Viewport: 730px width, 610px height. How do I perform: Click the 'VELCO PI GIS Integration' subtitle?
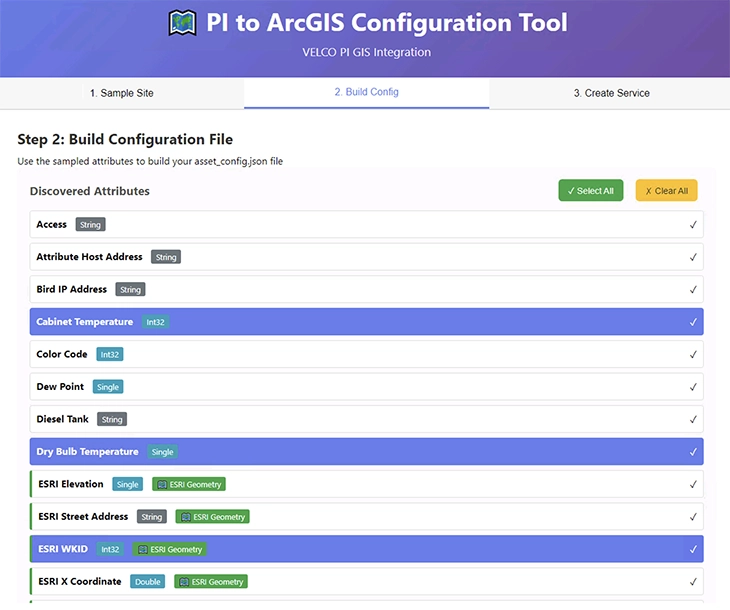coord(366,53)
